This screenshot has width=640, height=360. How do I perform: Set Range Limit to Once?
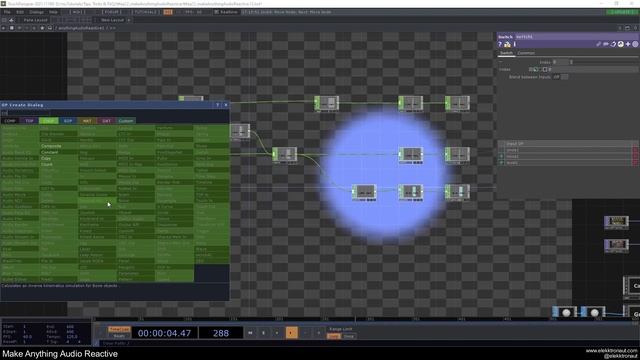[349, 336]
